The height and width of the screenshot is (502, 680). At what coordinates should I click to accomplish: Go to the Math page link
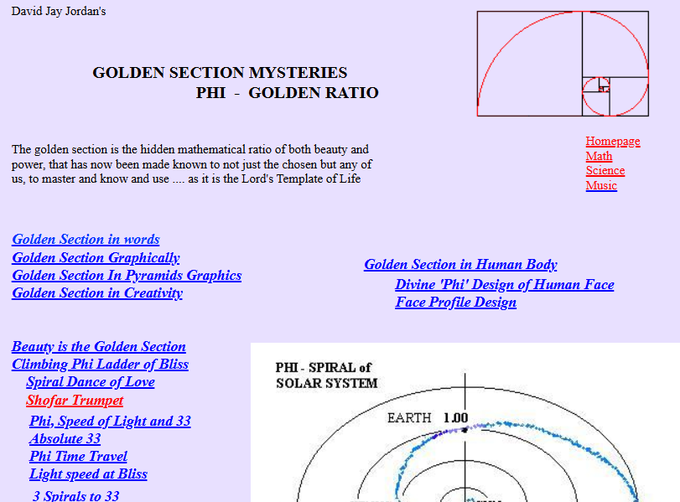599,156
